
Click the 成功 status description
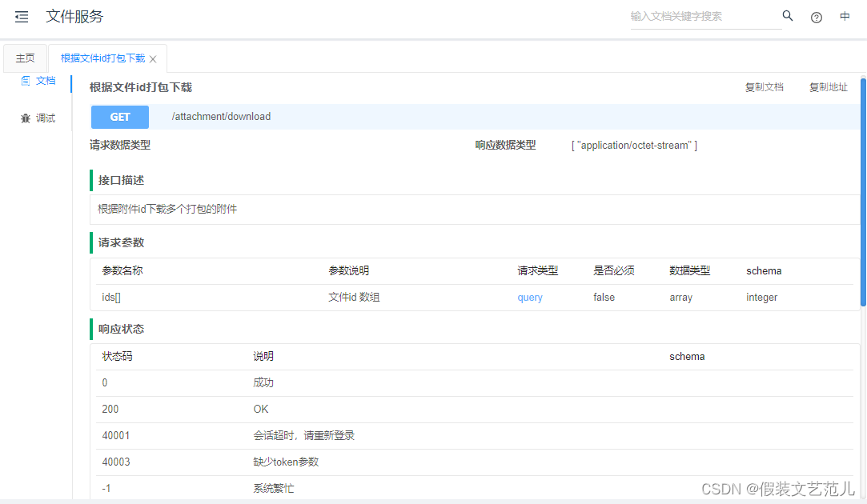(263, 382)
